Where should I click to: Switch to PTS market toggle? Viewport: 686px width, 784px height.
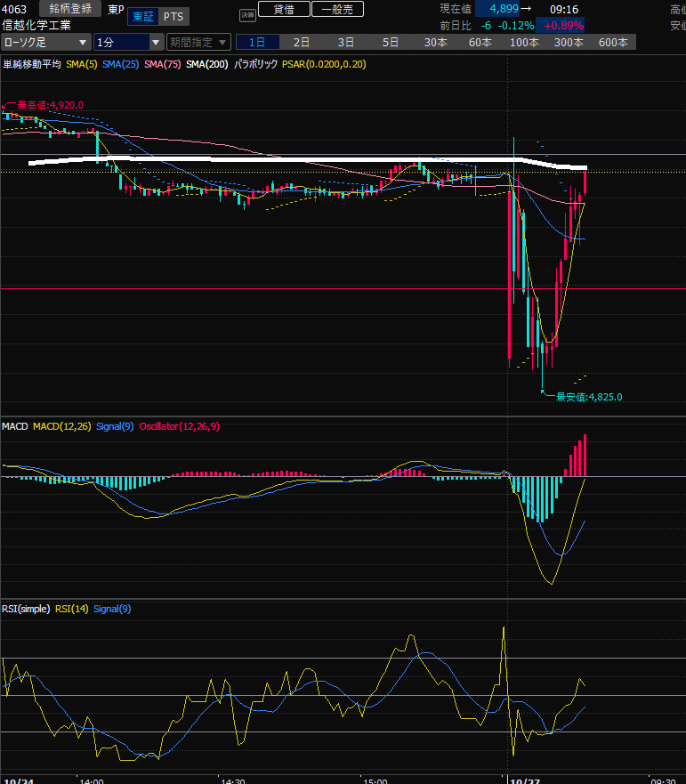(x=174, y=17)
